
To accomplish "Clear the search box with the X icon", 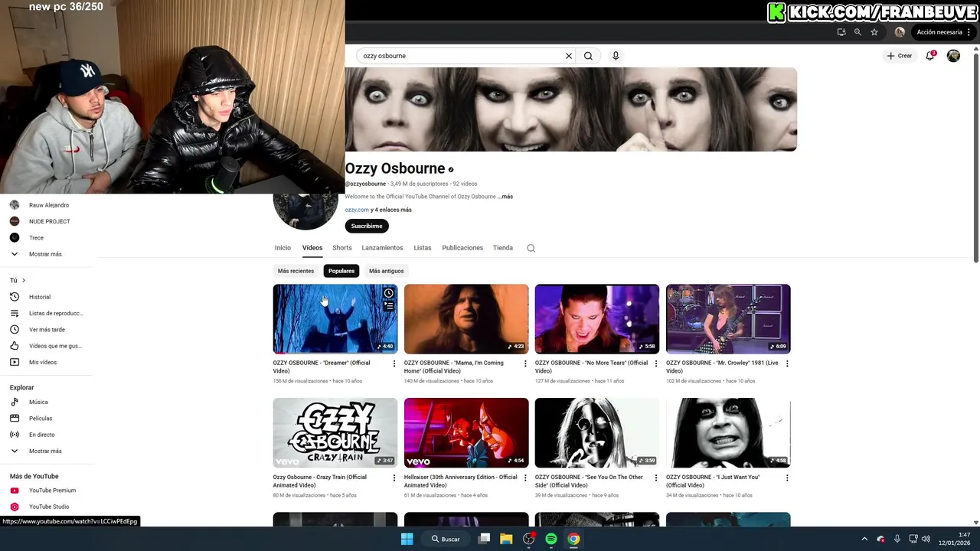I will (569, 56).
